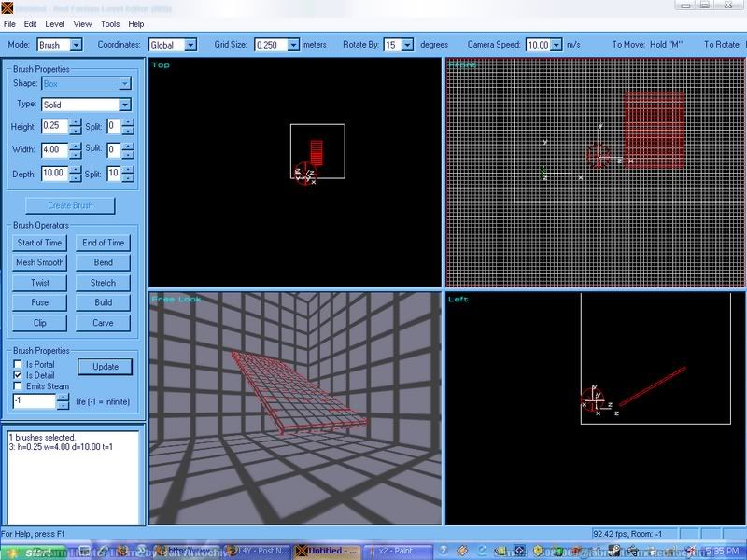The width and height of the screenshot is (747, 560).
Task: Click the 'Left' viewport label
Action: (x=458, y=299)
